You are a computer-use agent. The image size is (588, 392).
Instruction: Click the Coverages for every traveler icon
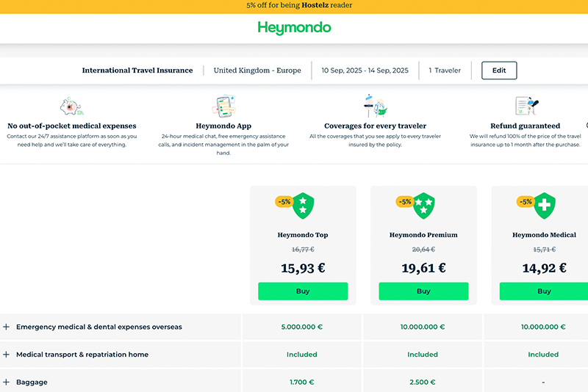coord(375,106)
